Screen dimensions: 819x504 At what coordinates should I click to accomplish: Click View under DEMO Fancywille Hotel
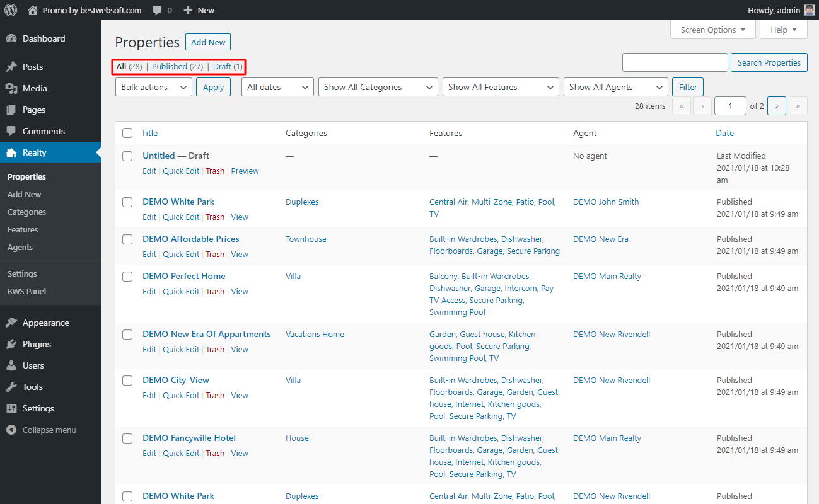click(x=240, y=453)
